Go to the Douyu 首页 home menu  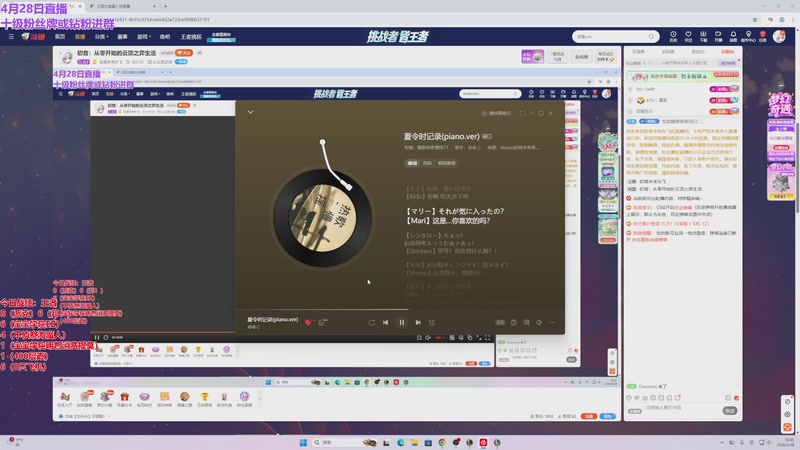click(60, 37)
